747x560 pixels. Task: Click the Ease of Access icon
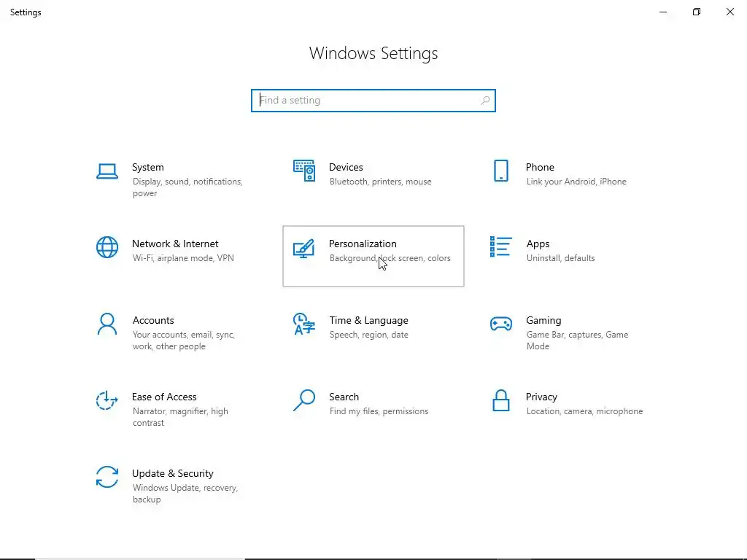click(107, 400)
